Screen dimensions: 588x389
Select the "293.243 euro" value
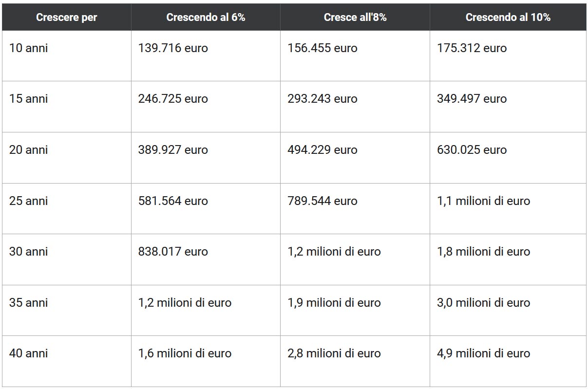coord(322,99)
